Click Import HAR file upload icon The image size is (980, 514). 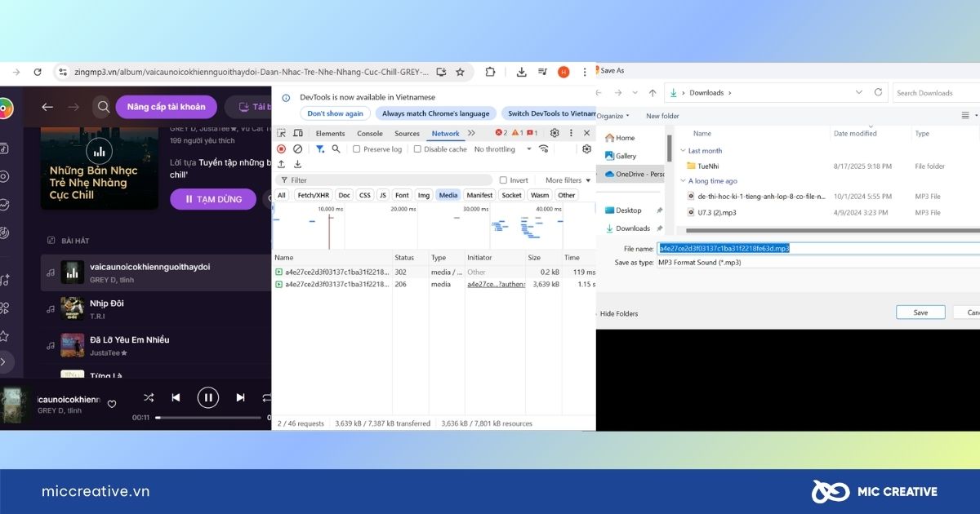pyautogui.click(x=282, y=164)
